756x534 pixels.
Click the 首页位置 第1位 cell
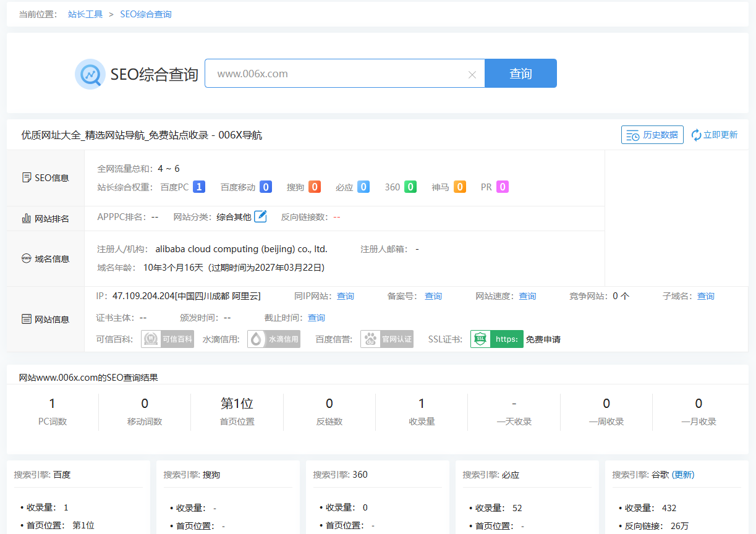click(x=237, y=412)
